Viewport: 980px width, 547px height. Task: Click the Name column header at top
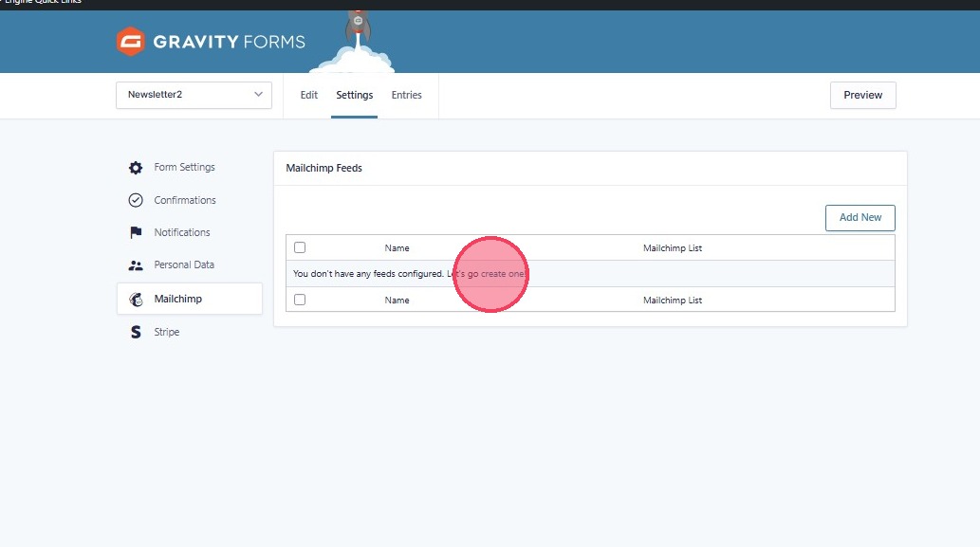(397, 247)
